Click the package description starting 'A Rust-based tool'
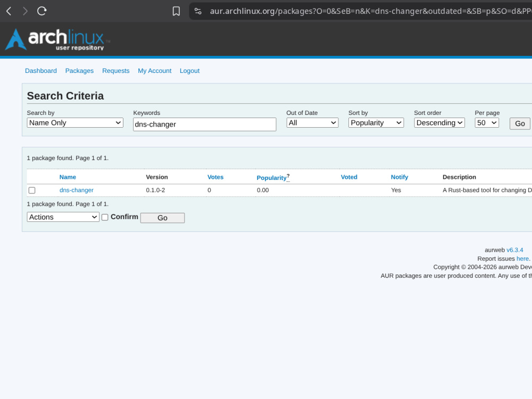 [487, 190]
